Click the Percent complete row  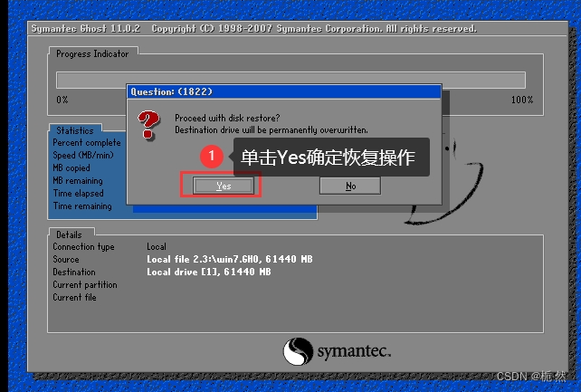87,143
